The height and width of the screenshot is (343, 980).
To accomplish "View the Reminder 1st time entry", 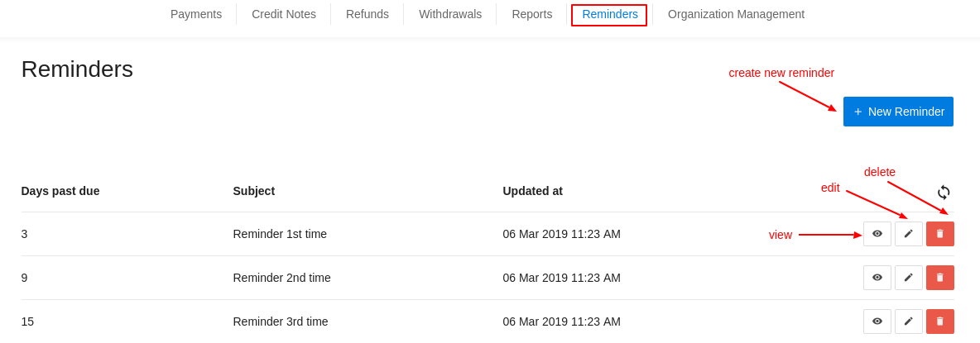I will pyautogui.click(x=877, y=234).
